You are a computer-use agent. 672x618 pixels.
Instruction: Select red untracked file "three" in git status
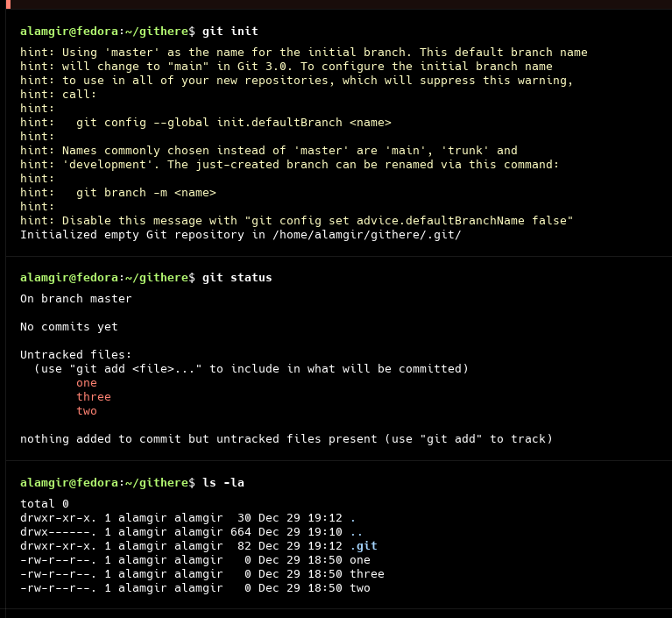[x=94, y=397]
